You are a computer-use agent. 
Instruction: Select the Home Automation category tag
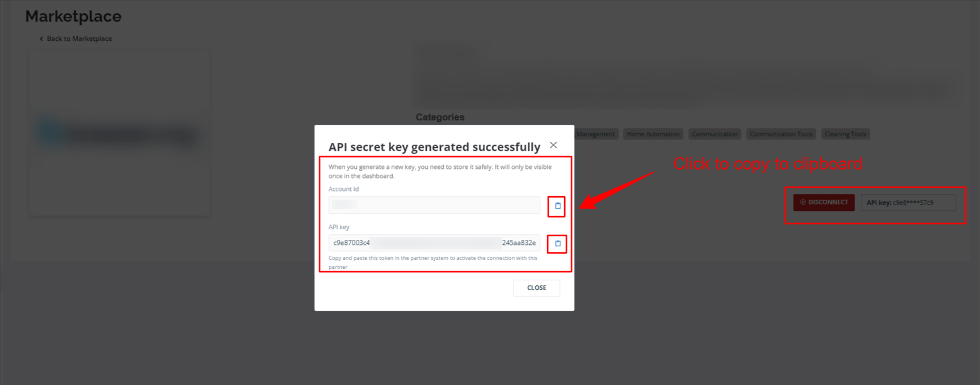click(x=653, y=134)
